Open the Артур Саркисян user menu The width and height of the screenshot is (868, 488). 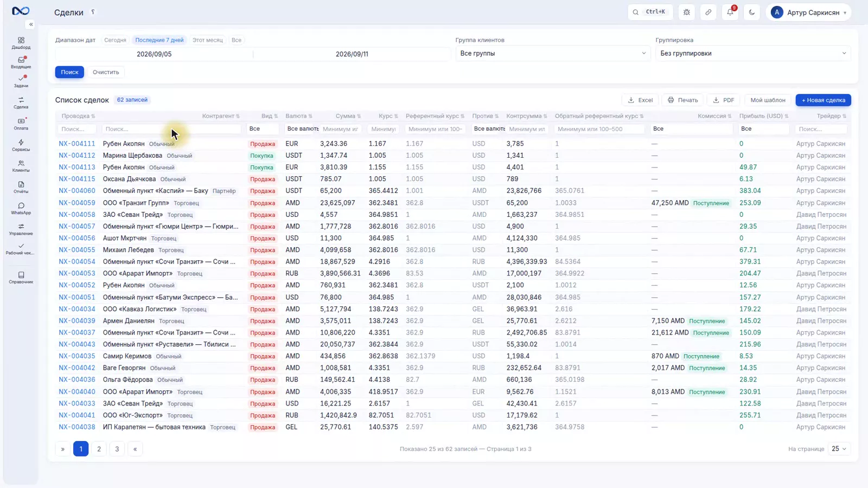coord(808,12)
